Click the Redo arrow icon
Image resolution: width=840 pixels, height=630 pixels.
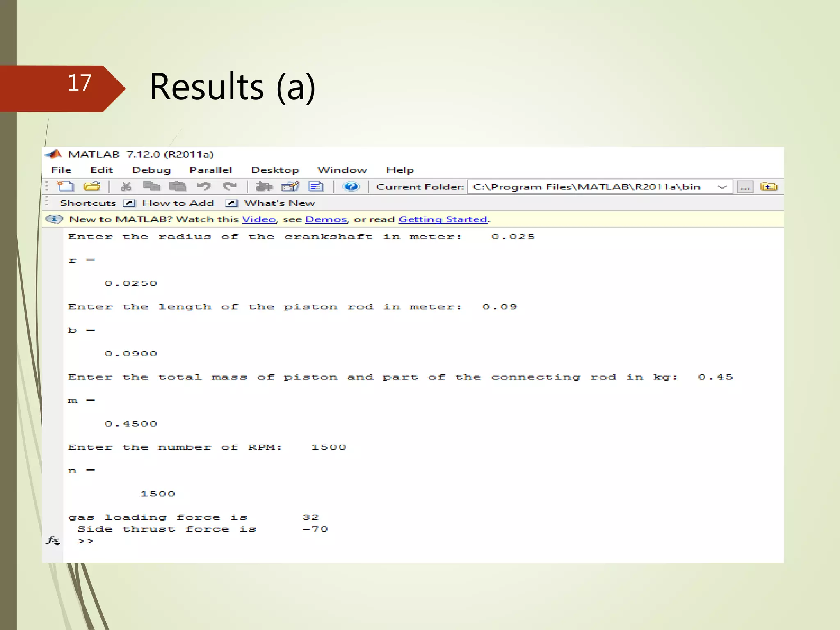coord(230,187)
